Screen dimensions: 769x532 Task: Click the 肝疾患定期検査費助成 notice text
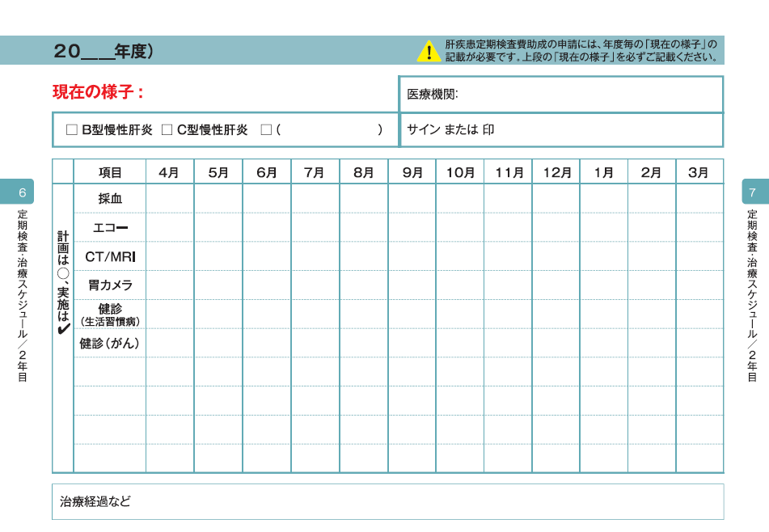coord(581,51)
